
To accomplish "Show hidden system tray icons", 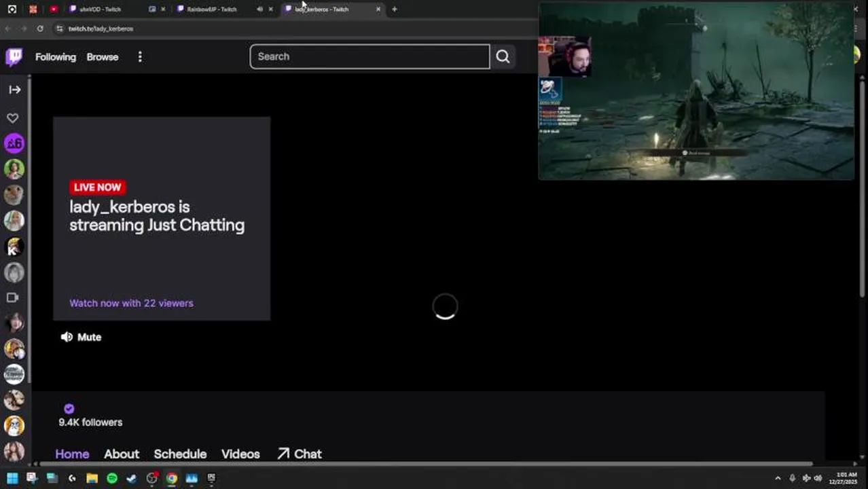I will tap(778, 478).
